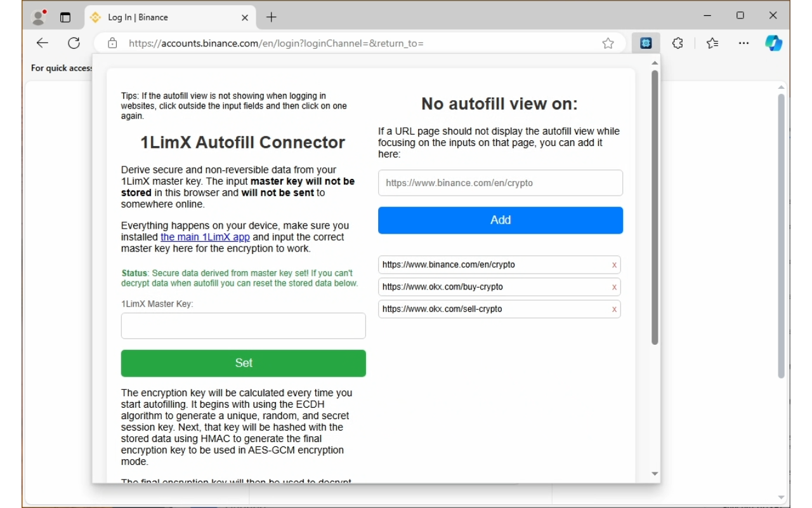Open the Favorites list icon

pyautogui.click(x=712, y=43)
